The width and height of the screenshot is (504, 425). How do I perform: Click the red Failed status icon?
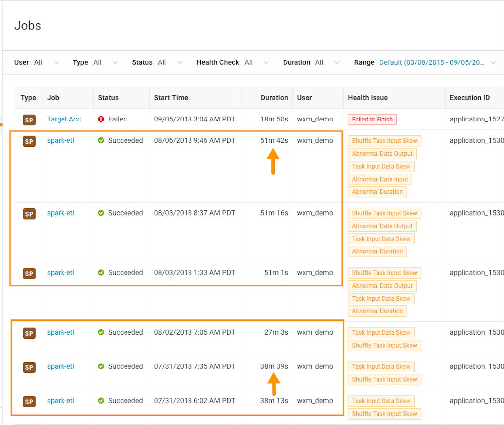tap(101, 120)
